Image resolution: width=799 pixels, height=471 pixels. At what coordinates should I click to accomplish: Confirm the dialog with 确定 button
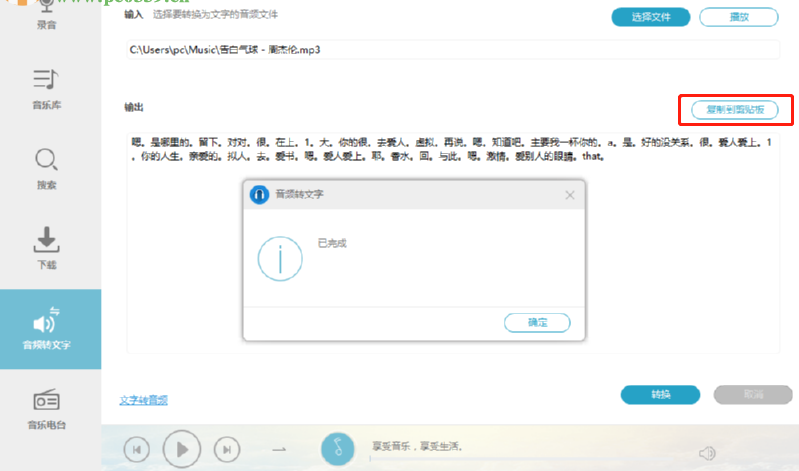(537, 322)
